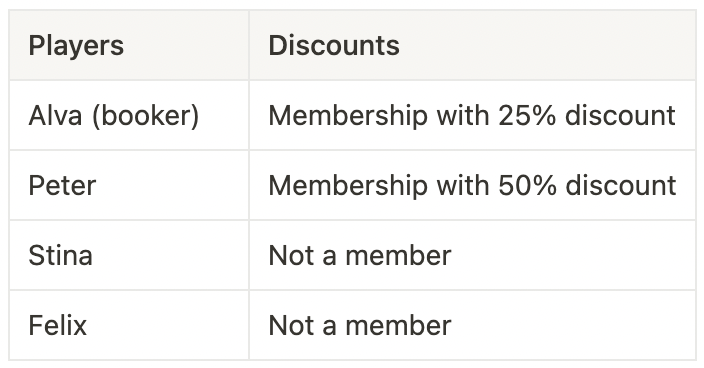The width and height of the screenshot is (704, 368).
Task: Click the Players column header cell
Action: click(129, 45)
